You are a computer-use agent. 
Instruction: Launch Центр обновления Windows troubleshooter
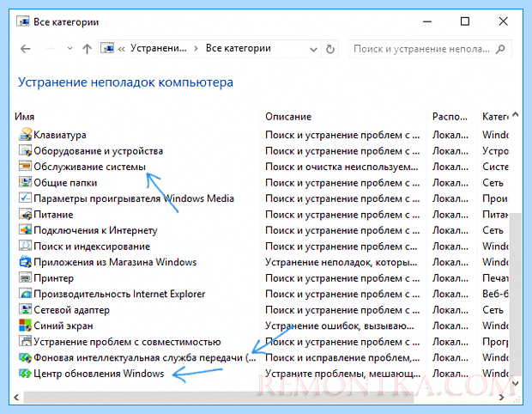99,374
